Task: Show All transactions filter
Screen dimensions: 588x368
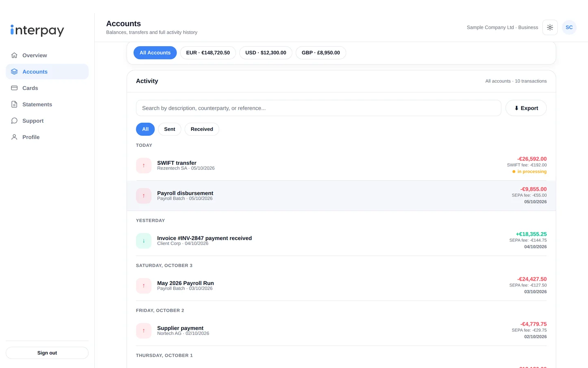Action: pyautogui.click(x=145, y=129)
